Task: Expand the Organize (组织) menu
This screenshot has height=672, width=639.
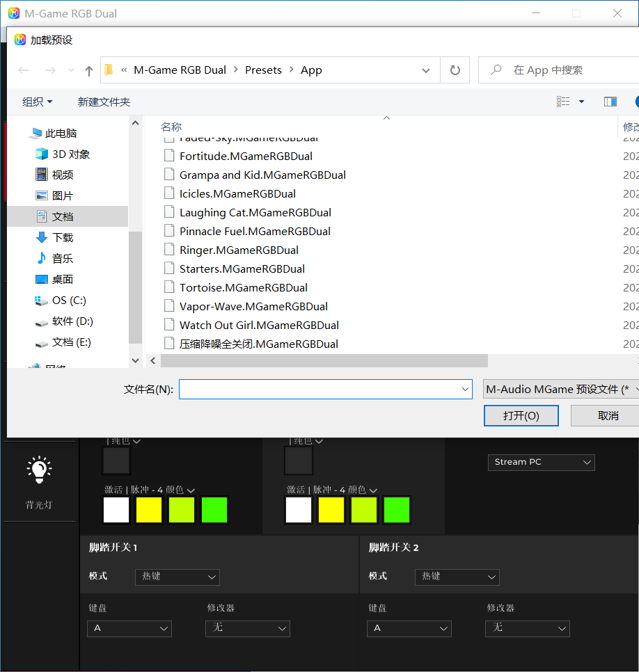Action: coord(37,102)
